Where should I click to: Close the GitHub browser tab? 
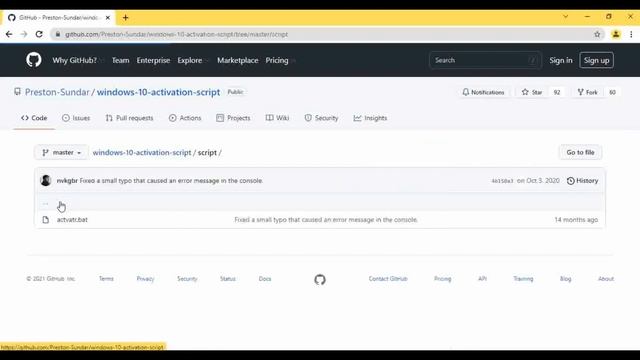coord(108,18)
